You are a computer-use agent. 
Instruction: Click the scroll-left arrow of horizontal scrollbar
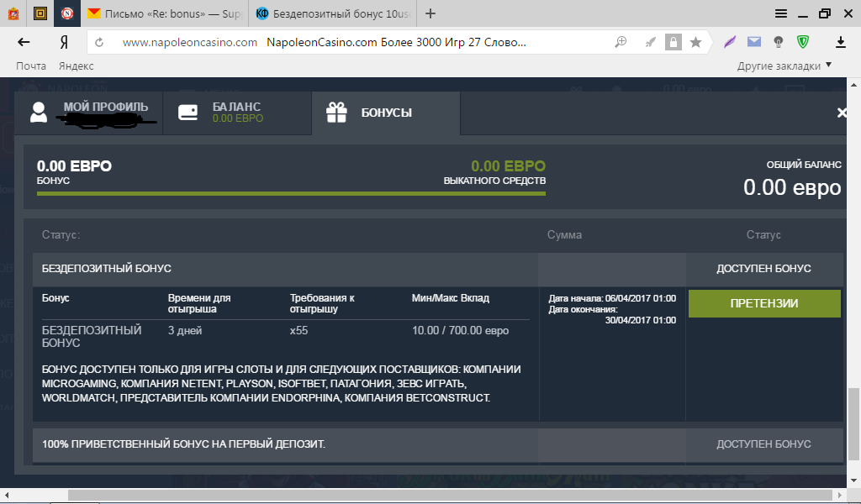pyautogui.click(x=7, y=495)
